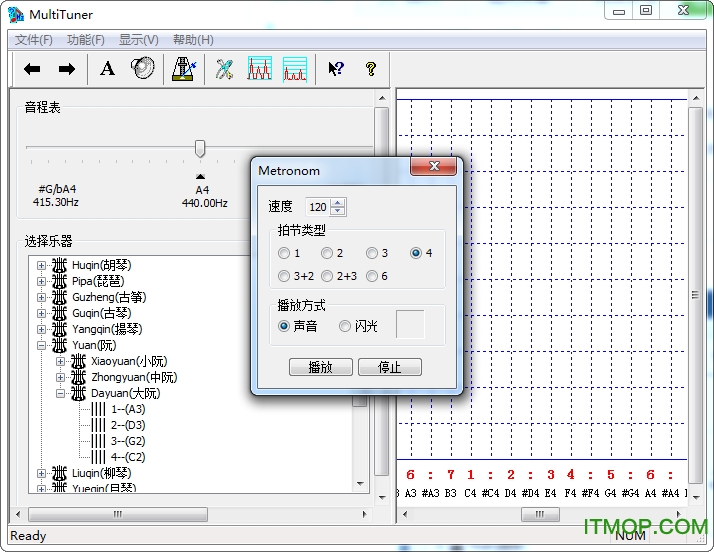Decrease speed with the stepper down arrow
This screenshot has height=552, width=714.
337,211
